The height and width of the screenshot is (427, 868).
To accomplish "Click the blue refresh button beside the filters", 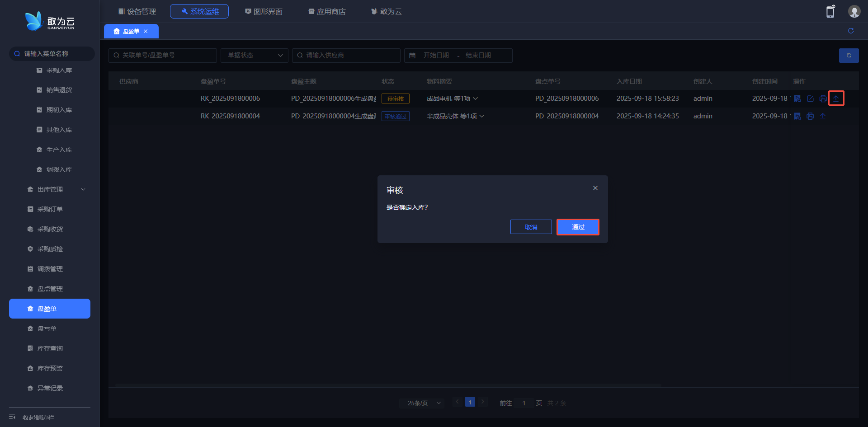I will click(x=849, y=55).
